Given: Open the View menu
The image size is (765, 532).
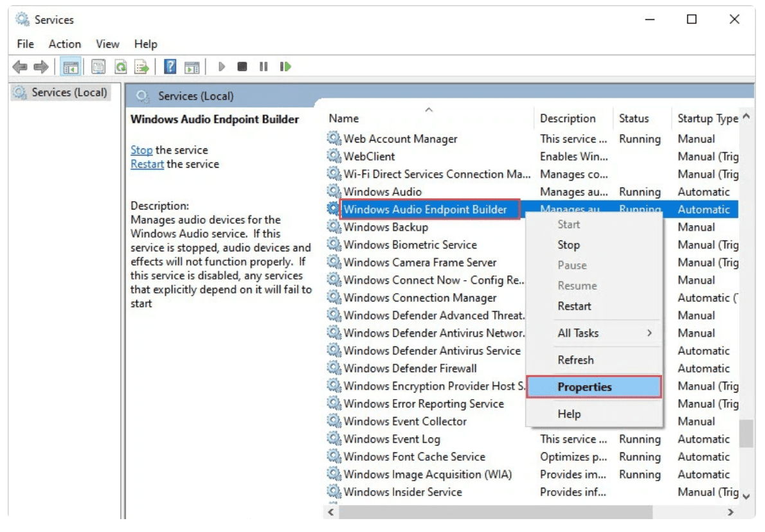Looking at the screenshot, I should (x=107, y=44).
